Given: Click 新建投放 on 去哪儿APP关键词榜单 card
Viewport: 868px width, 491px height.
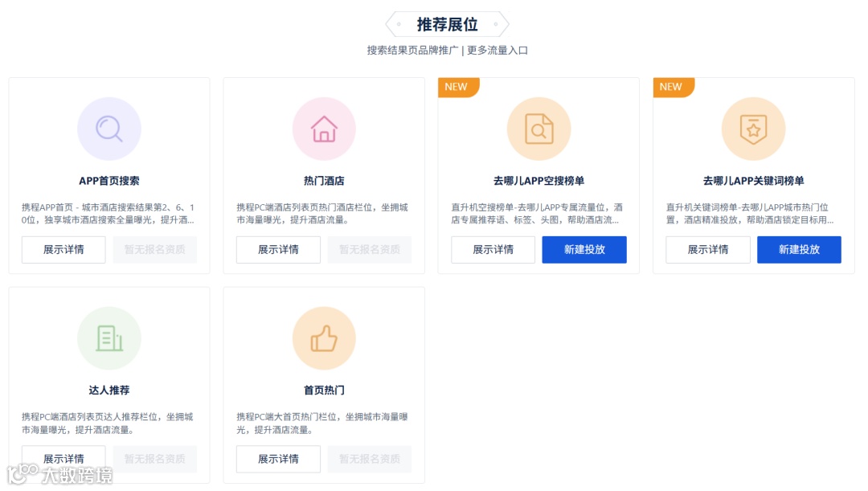Looking at the screenshot, I should pos(800,250).
